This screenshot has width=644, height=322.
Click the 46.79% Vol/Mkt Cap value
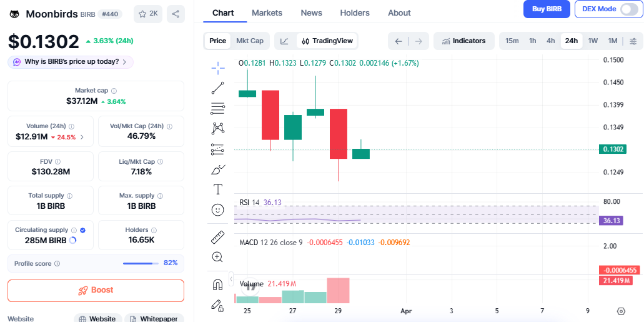pos(141,136)
